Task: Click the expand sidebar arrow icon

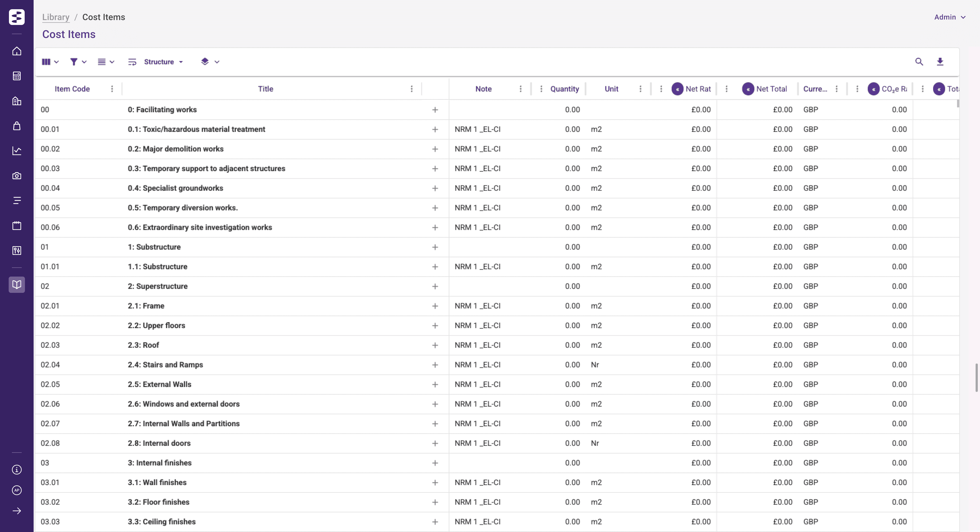Action: tap(17, 511)
